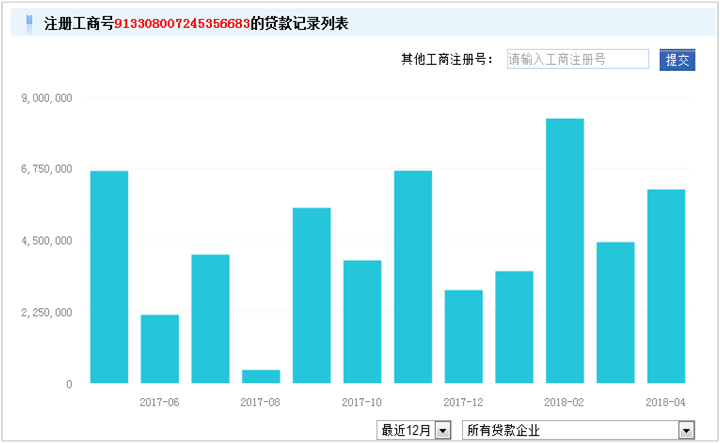Focus the 请输入工商注册号 input field
Image resolution: width=720 pixels, height=443 pixels.
(x=578, y=59)
